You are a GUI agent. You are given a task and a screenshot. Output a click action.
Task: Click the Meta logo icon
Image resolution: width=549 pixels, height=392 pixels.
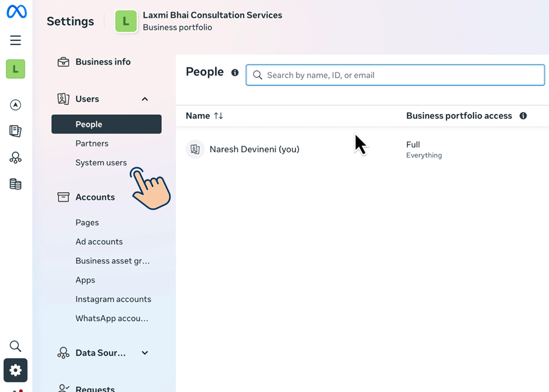click(16, 12)
